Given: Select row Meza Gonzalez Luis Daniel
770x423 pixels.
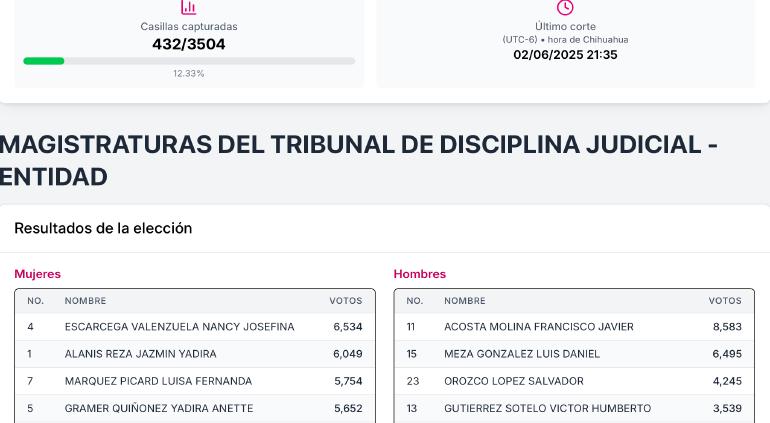Looking at the screenshot, I should coord(574,354).
